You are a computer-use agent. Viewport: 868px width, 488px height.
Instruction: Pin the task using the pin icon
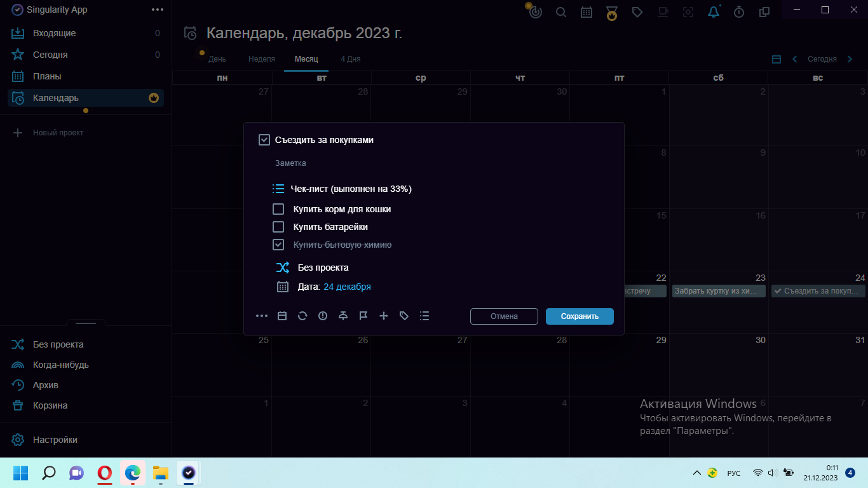(x=342, y=315)
